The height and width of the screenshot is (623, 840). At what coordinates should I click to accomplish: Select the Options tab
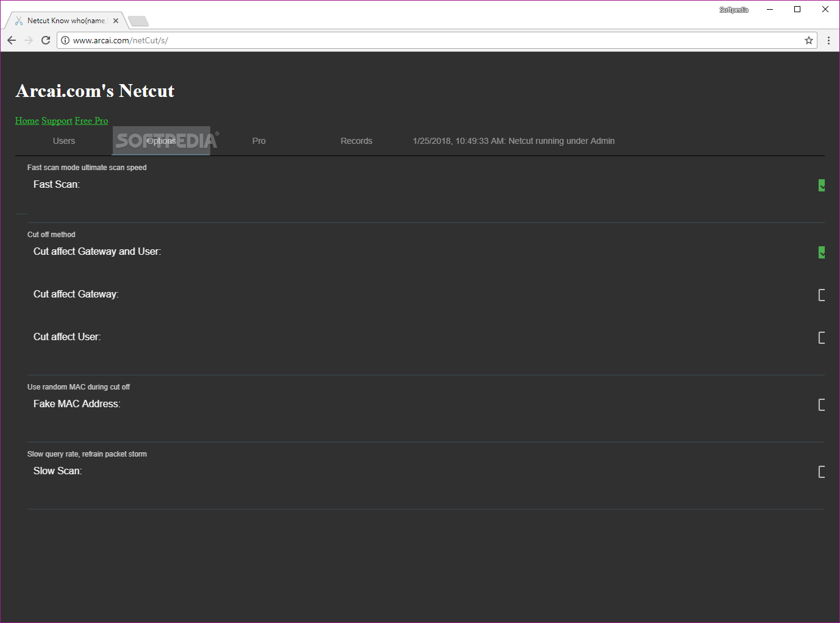click(x=162, y=141)
